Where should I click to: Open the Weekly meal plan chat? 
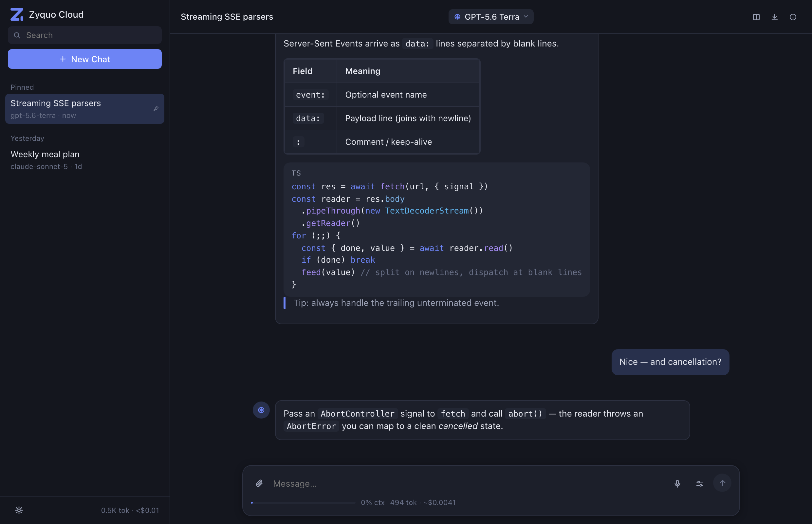pyautogui.click(x=85, y=159)
